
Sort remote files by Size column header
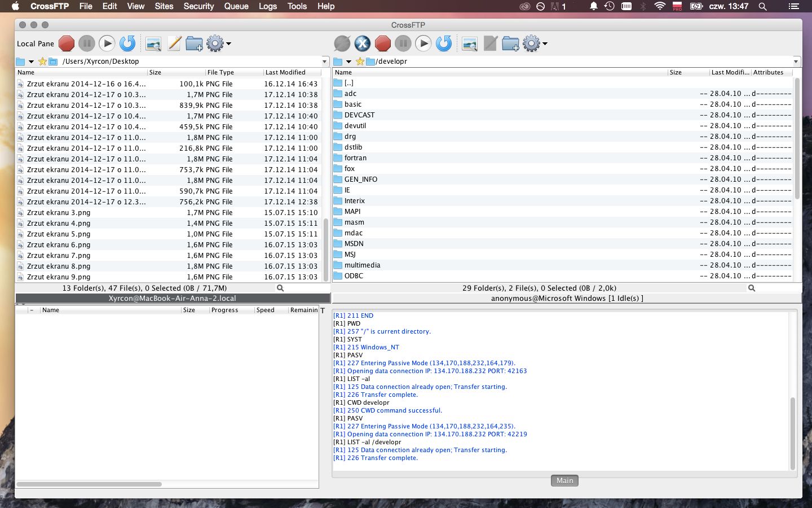point(689,72)
